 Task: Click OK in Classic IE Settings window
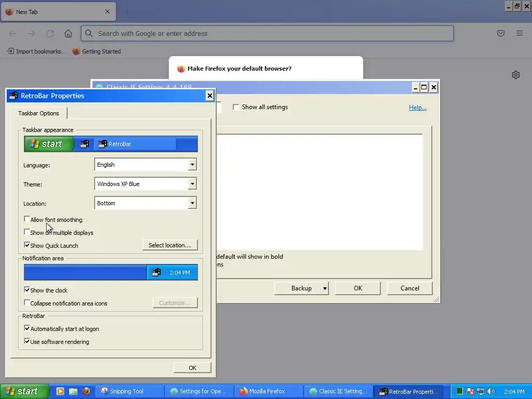(x=358, y=288)
